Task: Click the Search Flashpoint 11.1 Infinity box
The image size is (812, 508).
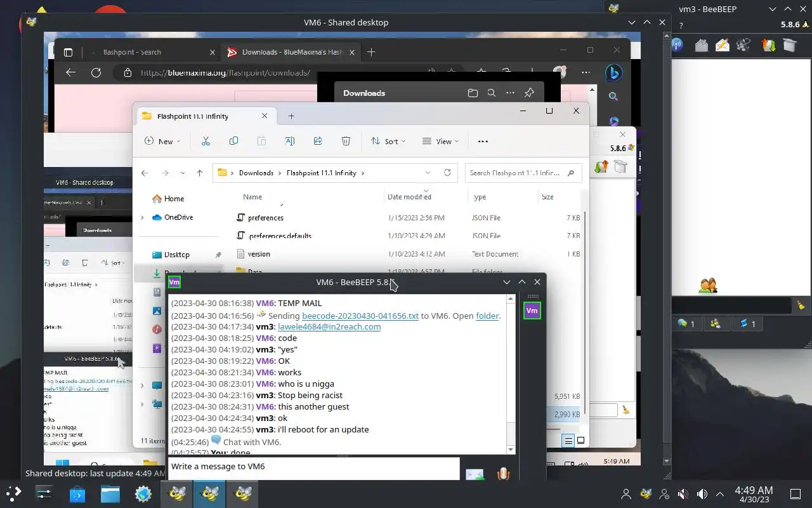Action: [x=523, y=173]
